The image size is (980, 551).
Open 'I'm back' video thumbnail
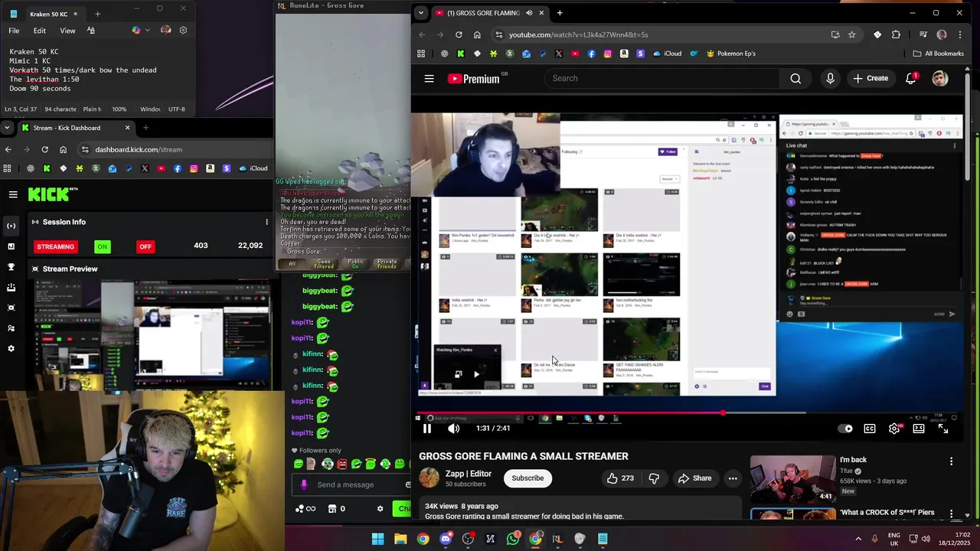click(792, 479)
